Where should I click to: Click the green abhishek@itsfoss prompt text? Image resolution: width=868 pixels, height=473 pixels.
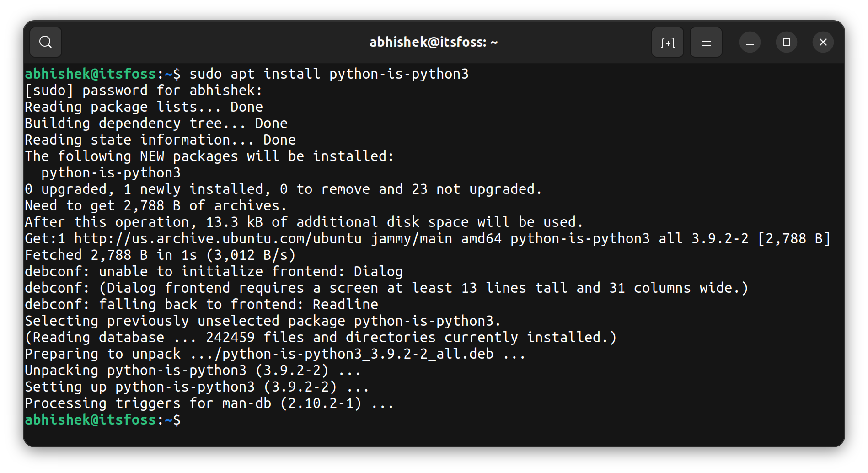coord(89,419)
